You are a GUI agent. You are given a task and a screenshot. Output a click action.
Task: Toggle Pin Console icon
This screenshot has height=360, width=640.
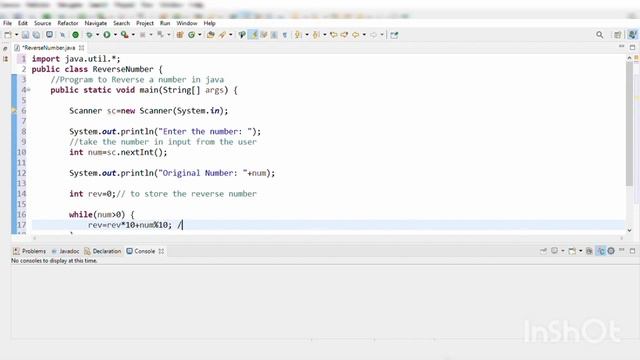coord(543,251)
